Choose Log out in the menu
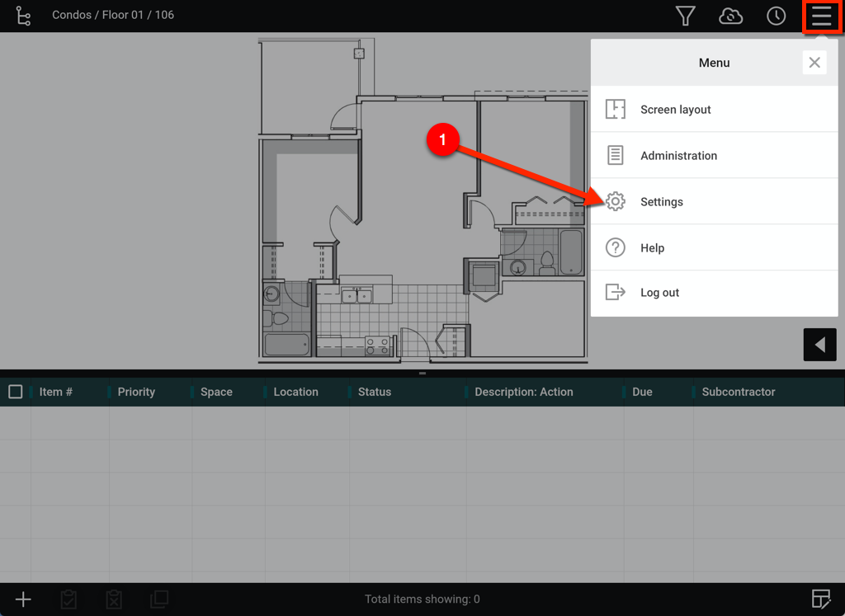The height and width of the screenshot is (616, 845). tap(659, 293)
